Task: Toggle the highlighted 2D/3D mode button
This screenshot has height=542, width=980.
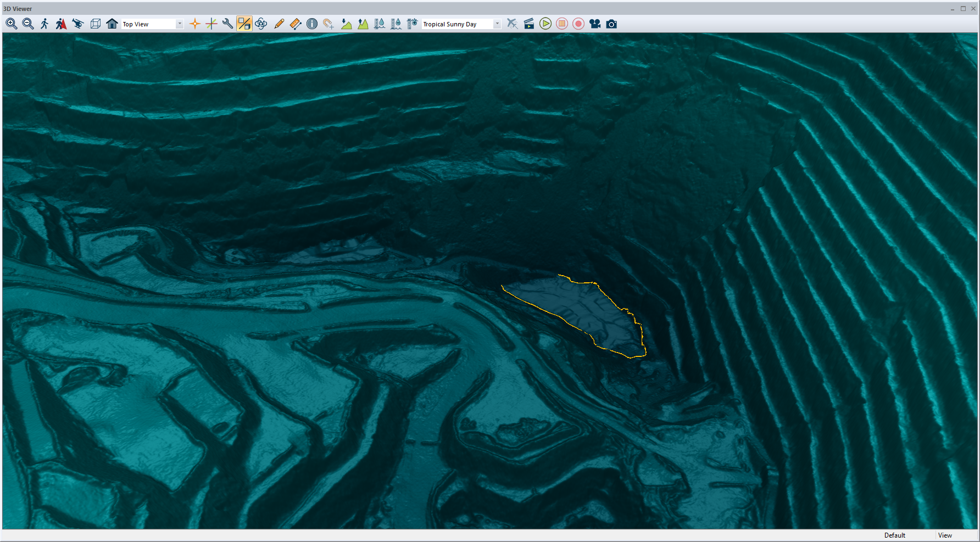Action: (x=244, y=24)
